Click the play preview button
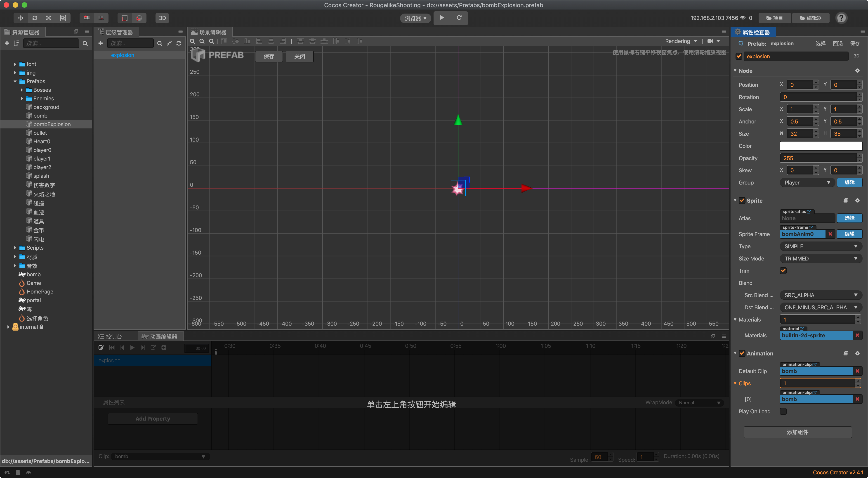Screen dimensions: 868x478 click(x=442, y=18)
